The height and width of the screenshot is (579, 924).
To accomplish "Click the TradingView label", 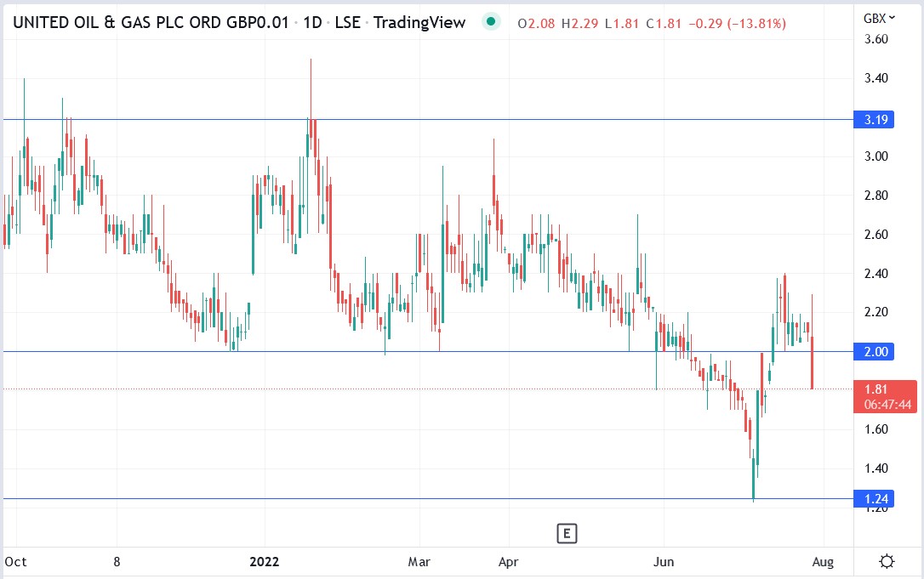I will [x=419, y=23].
